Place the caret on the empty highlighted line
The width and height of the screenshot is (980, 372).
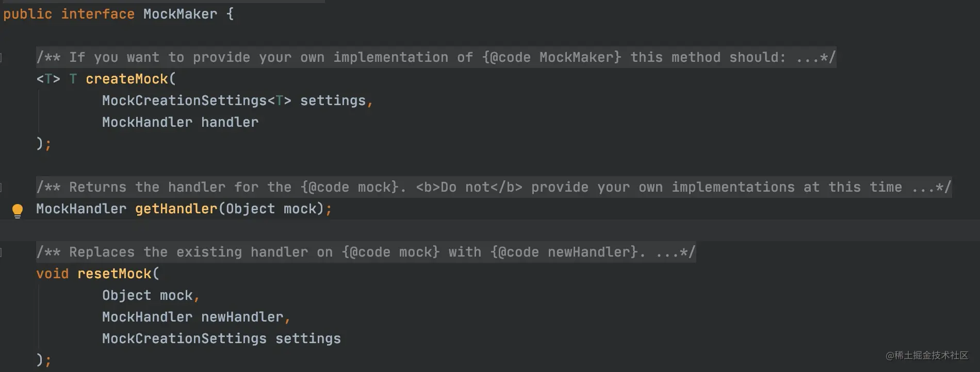pos(490,230)
